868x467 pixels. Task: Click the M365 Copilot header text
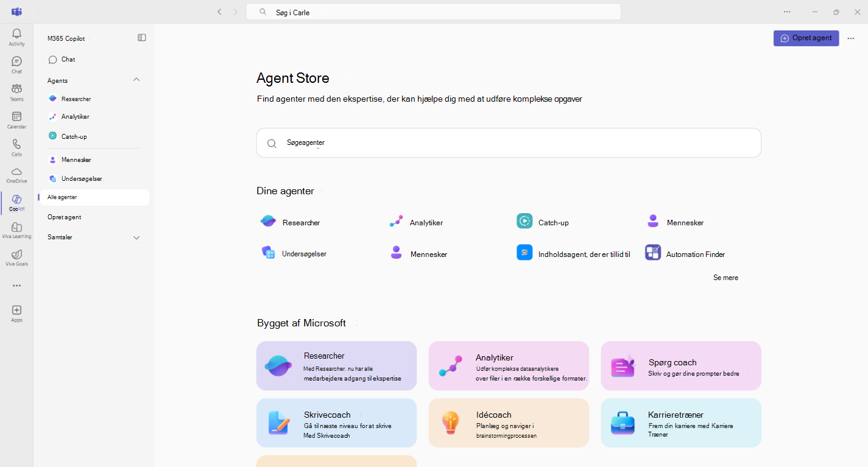pos(66,38)
